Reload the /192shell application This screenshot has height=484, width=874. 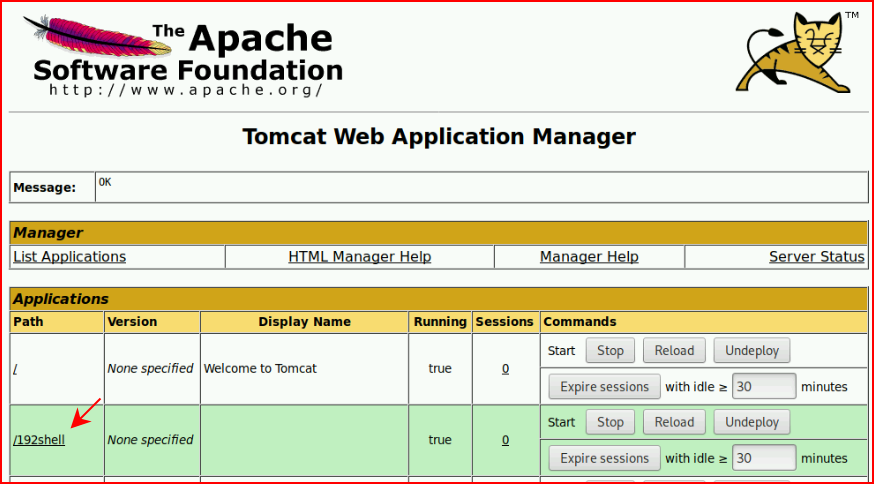point(674,422)
